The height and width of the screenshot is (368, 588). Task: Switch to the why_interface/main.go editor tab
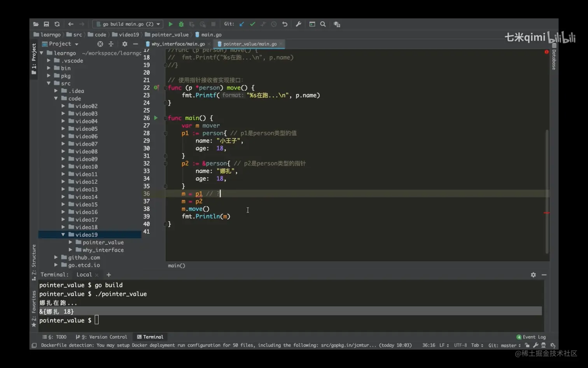(178, 44)
